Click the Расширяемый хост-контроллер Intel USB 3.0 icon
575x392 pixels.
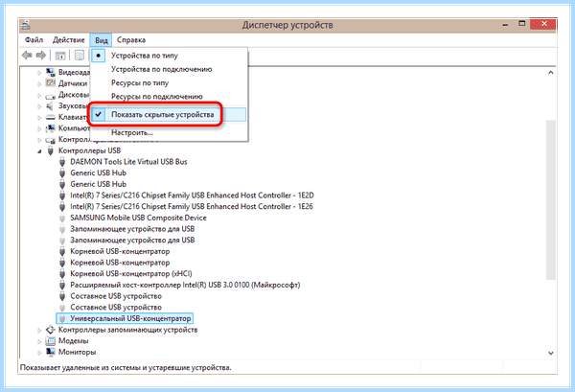coord(62,285)
